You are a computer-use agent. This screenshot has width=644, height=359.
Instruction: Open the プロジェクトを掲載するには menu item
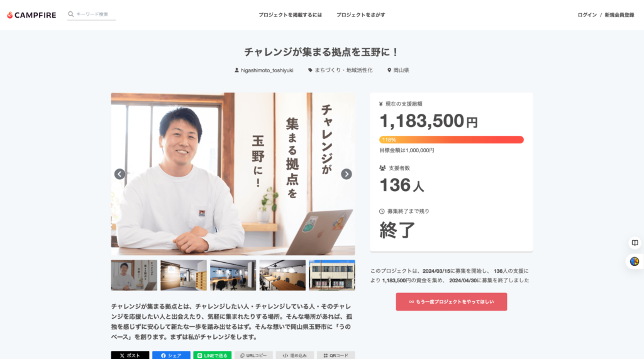(x=290, y=15)
